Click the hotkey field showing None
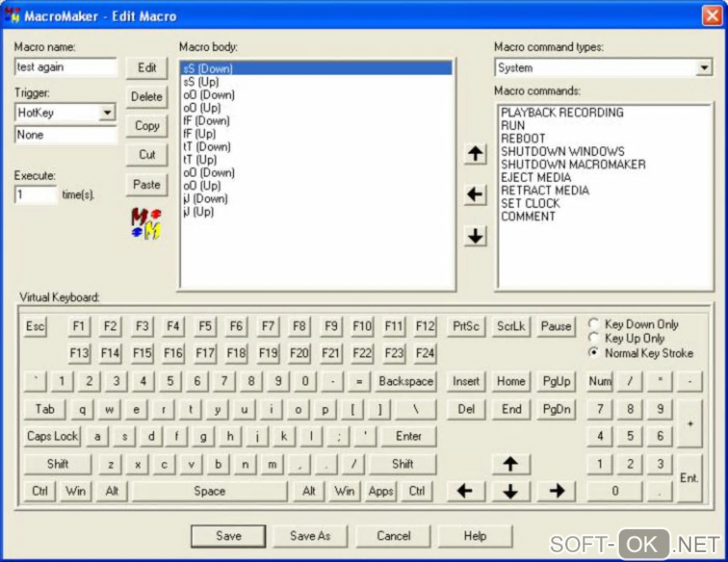Viewport: 728px width, 562px height. pos(66,135)
